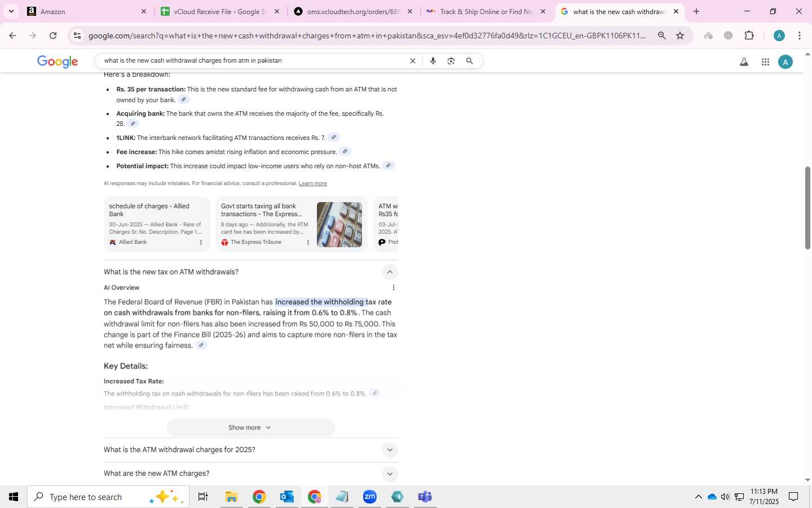Click citation link after Fee increase line

345,151
